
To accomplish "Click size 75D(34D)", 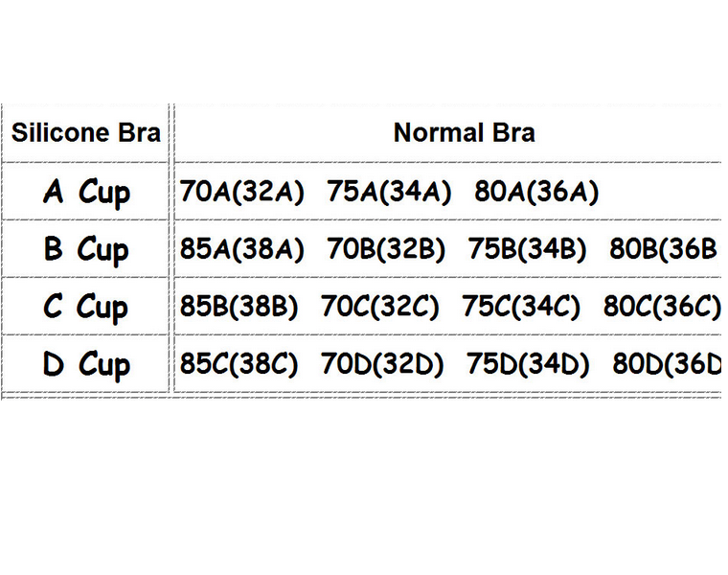I will (528, 363).
